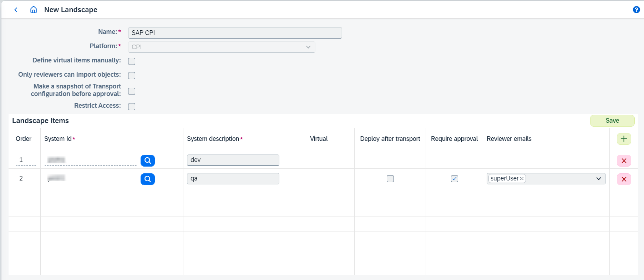
Task: Edit the qa system description field
Action: pyautogui.click(x=233, y=179)
